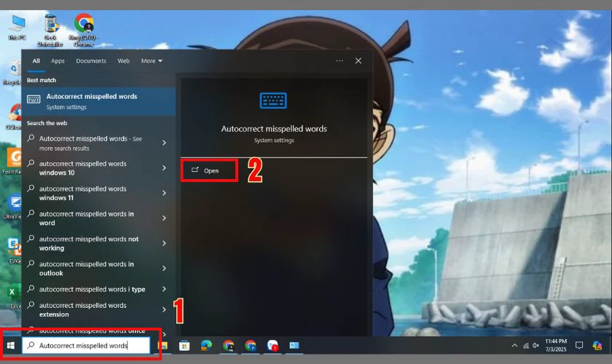
Task: Click the keyboard icon in the preview pane
Action: [x=273, y=100]
